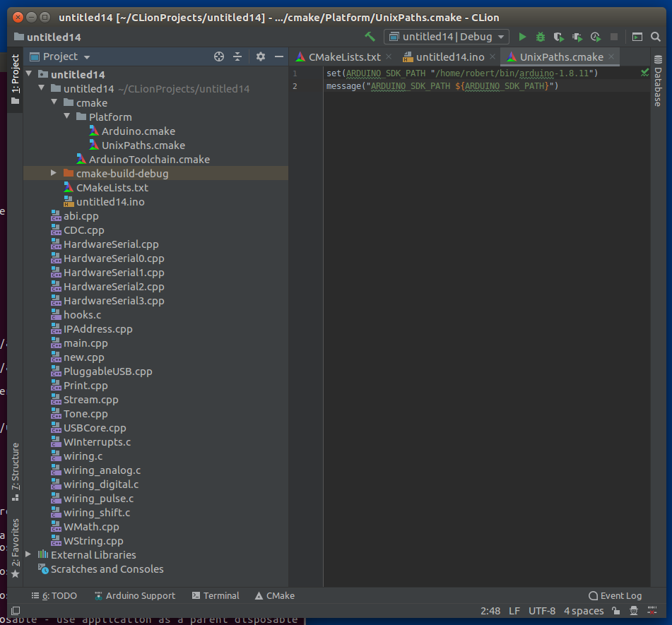672x625 pixels.
Task: Start debugging with the bug icon
Action: click(541, 37)
